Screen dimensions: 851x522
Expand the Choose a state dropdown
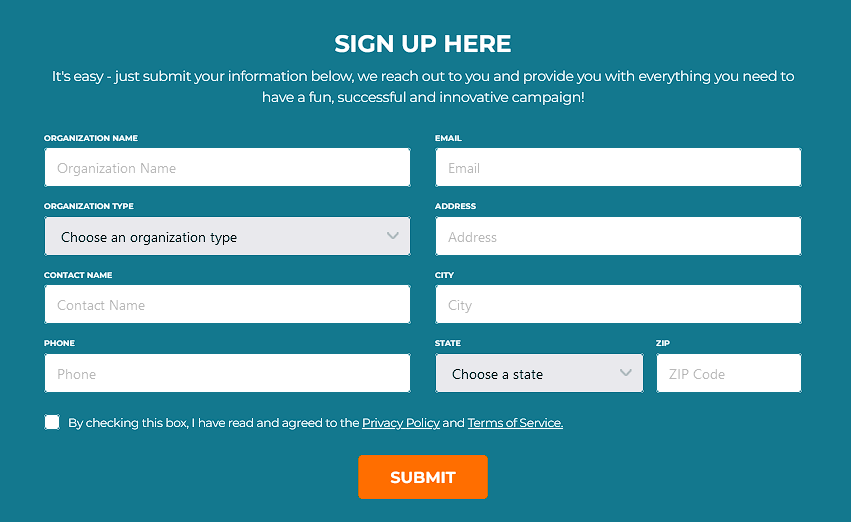[539, 373]
